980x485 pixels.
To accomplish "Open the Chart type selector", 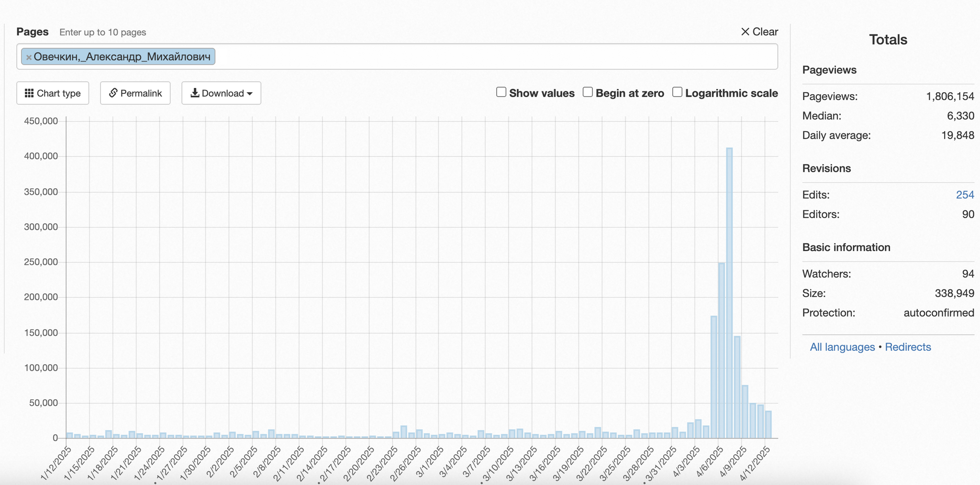I will (53, 93).
